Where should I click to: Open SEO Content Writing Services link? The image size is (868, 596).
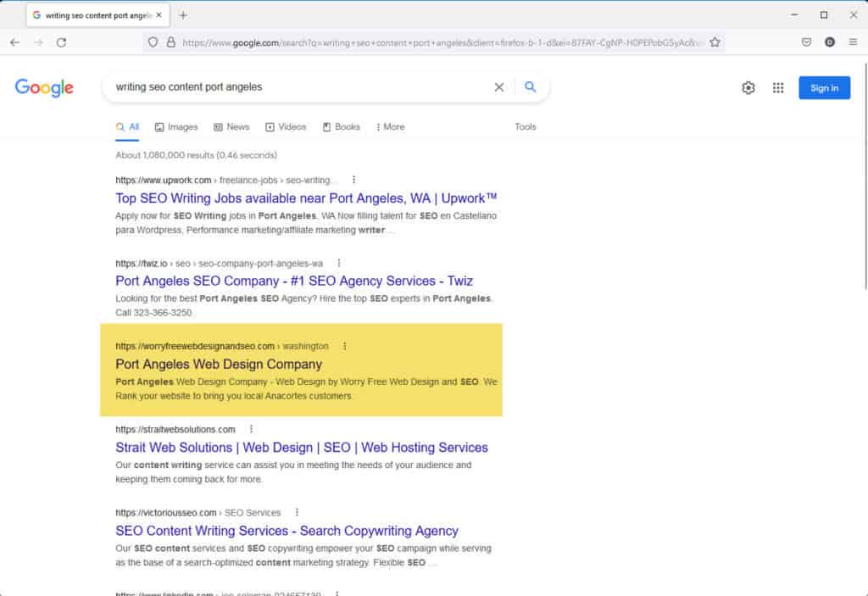point(287,531)
